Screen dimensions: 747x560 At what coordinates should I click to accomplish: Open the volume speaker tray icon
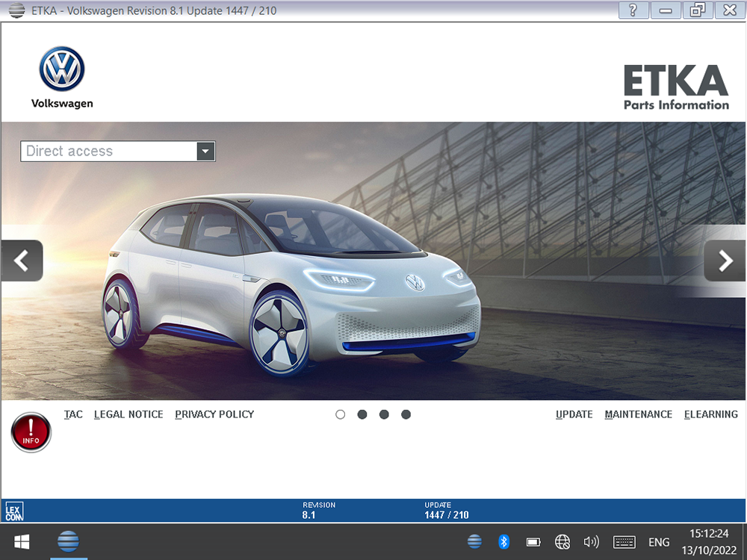591,542
